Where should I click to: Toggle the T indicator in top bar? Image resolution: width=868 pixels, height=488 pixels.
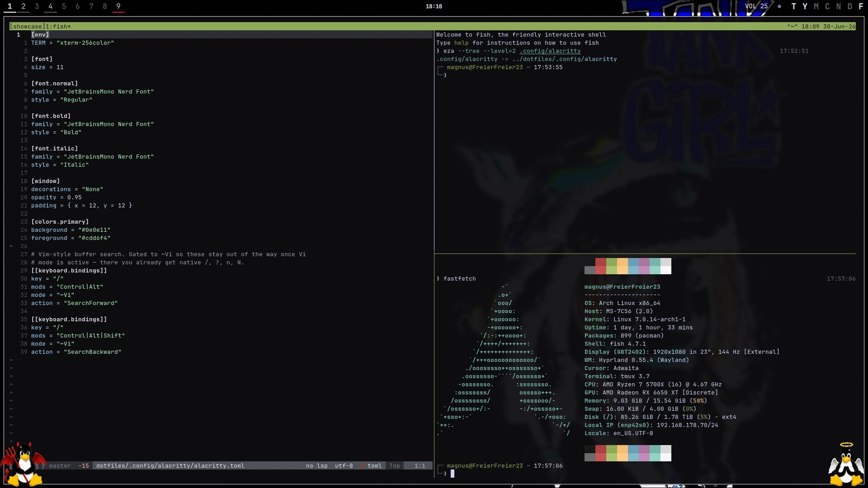coord(794,6)
